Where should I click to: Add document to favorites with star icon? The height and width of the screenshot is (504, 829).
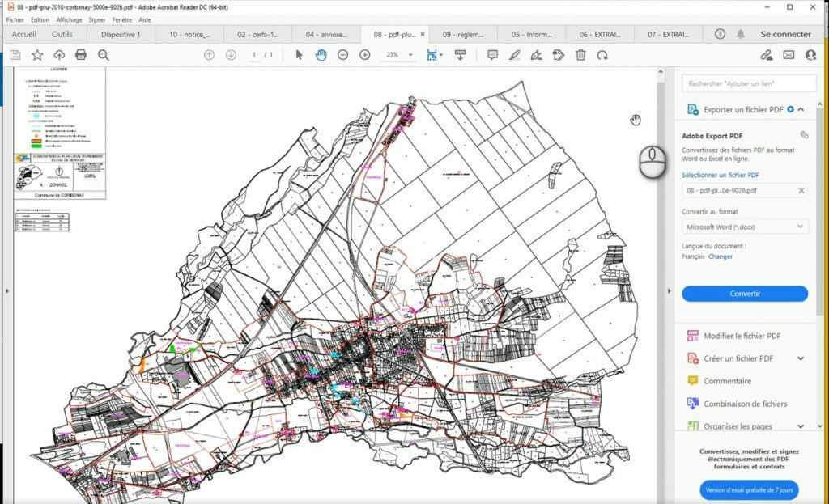37,55
